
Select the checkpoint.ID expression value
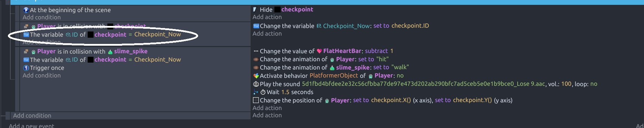(x=410, y=26)
